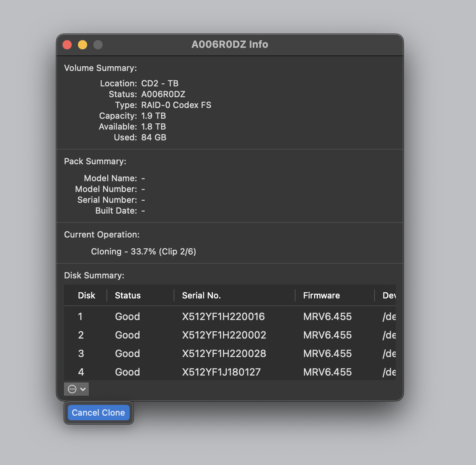Image resolution: width=476 pixels, height=465 pixels.
Task: Sort by the Serial No. column header
Action: pos(201,295)
